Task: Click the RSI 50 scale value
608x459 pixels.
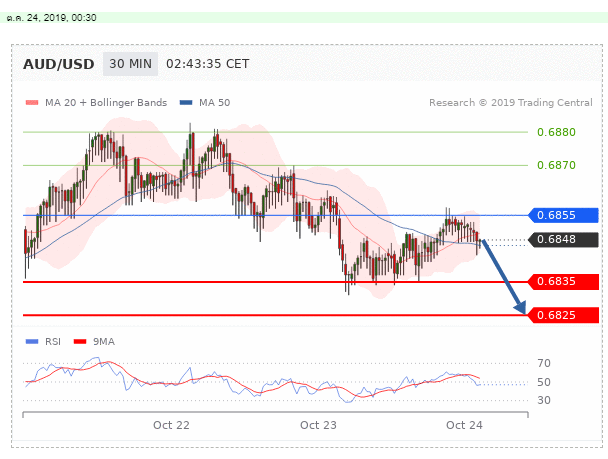Action: pos(544,382)
